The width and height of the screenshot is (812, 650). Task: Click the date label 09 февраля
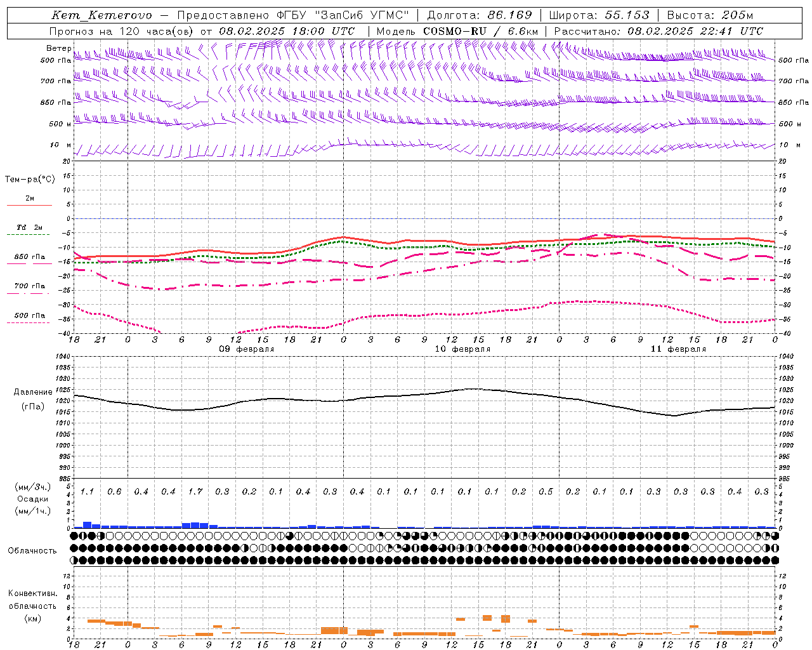tap(247, 349)
